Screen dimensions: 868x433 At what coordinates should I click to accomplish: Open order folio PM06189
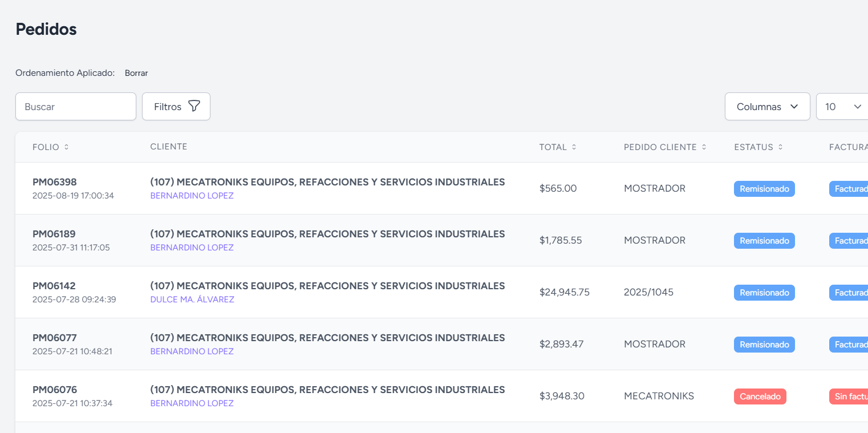pos(54,234)
